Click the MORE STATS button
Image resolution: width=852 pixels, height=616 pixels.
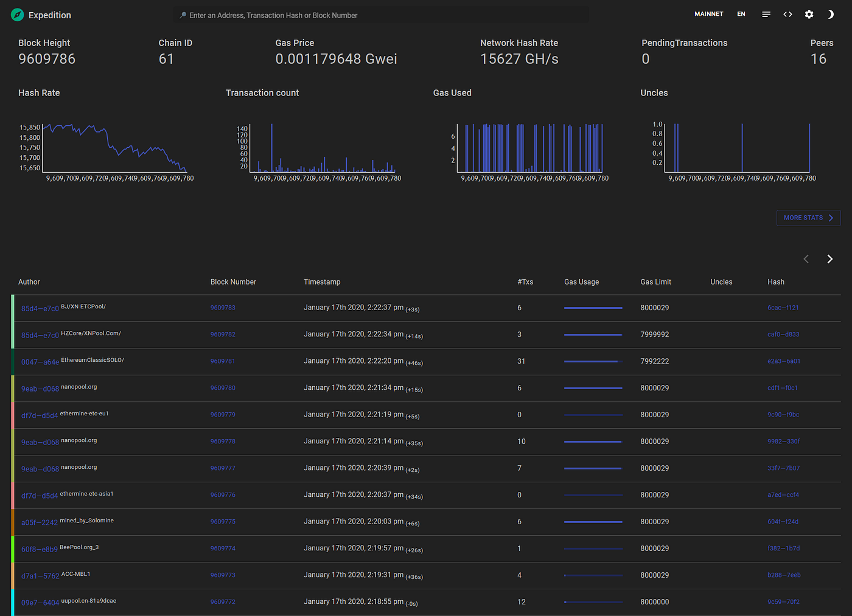pyautogui.click(x=808, y=218)
